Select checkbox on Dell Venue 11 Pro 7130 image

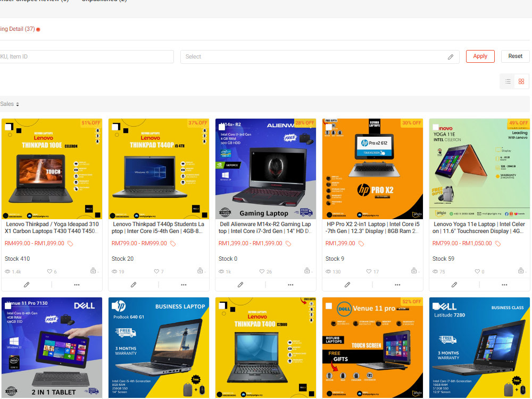[8, 306]
